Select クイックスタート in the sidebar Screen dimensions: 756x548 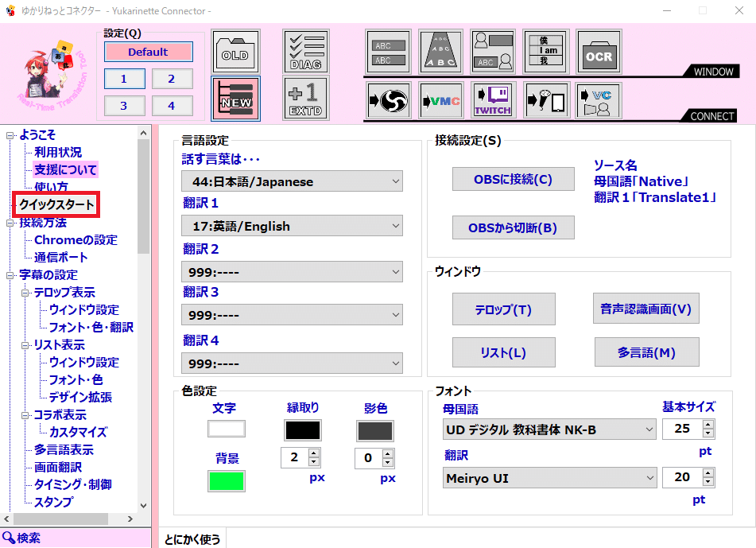click(x=58, y=204)
